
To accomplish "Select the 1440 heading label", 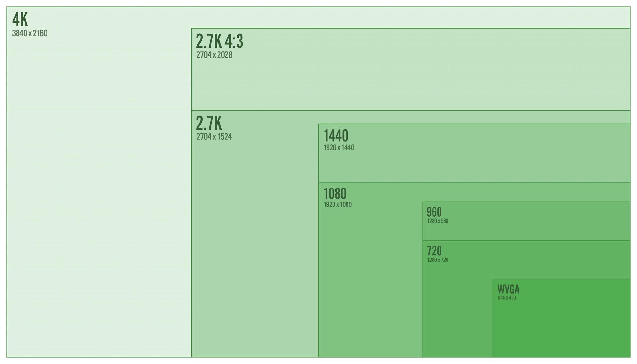I will pyautogui.click(x=336, y=136).
